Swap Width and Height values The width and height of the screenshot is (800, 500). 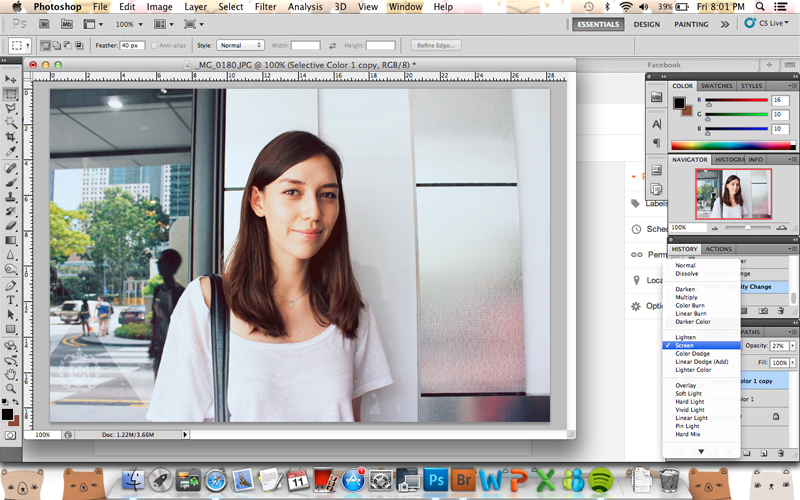click(x=332, y=45)
